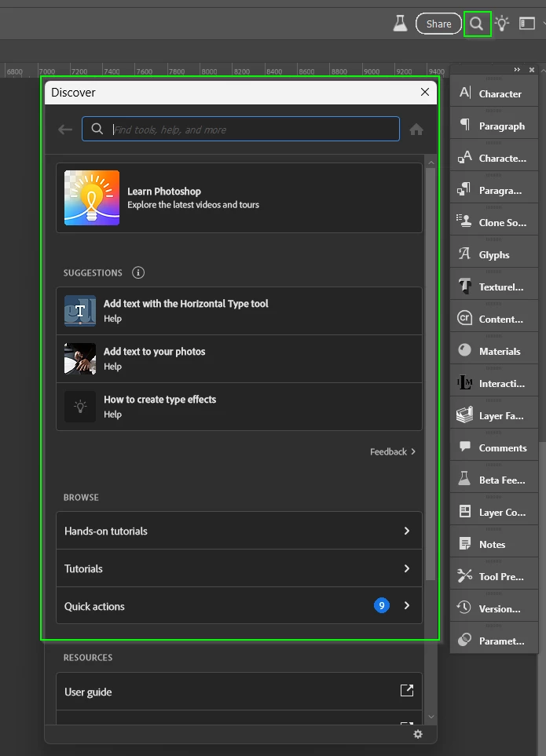
Task: Open the beta flask icon in top bar
Action: (400, 23)
